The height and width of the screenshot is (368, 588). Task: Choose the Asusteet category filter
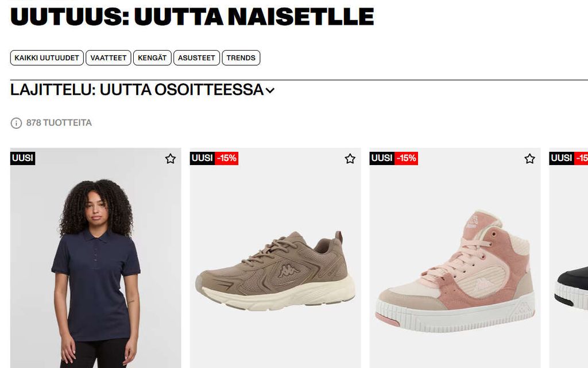tap(196, 58)
